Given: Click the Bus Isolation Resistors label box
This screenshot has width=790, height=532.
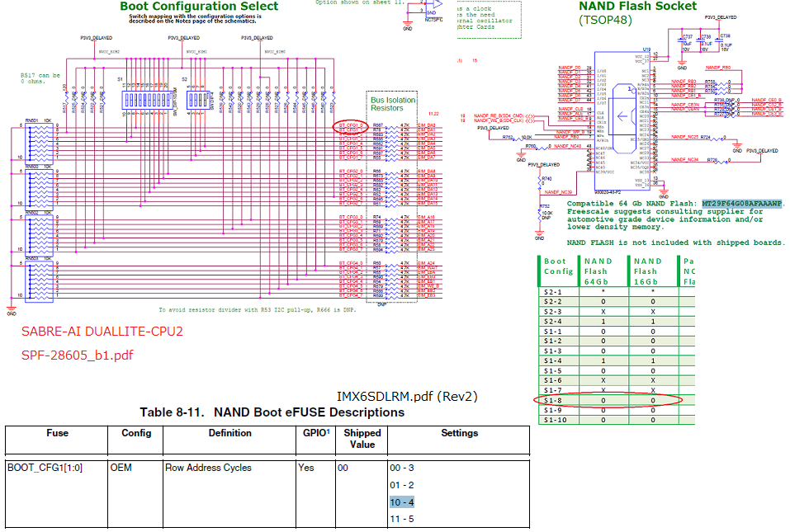Looking at the screenshot, I should pos(392,105).
